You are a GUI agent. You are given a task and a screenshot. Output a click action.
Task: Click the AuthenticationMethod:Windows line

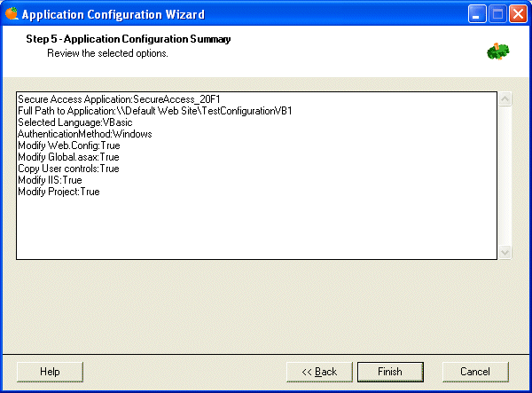(85, 135)
